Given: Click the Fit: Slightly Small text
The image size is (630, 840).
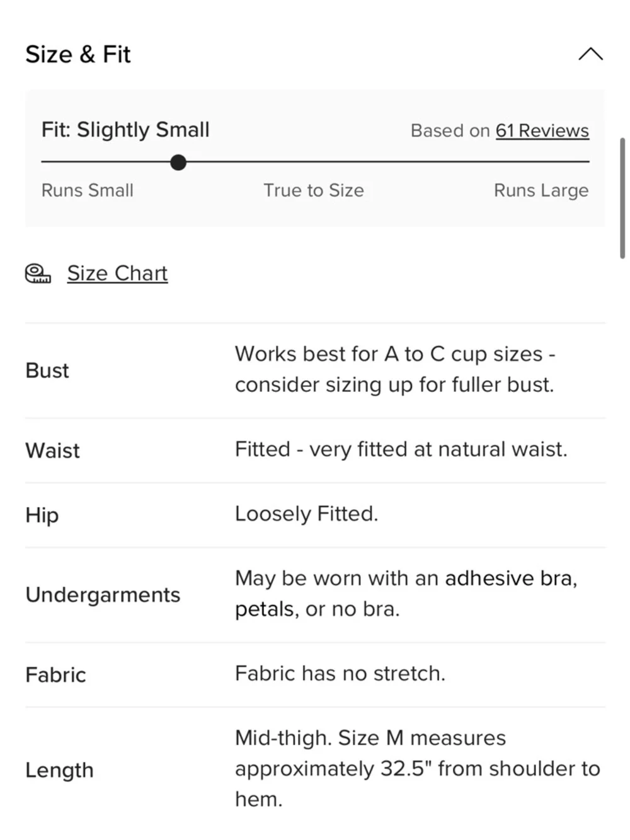Looking at the screenshot, I should pos(125,130).
